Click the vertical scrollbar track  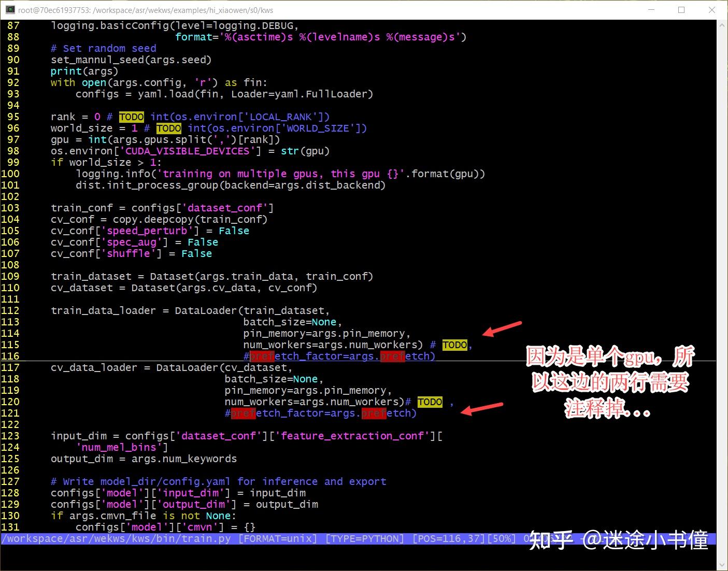[x=722, y=295]
